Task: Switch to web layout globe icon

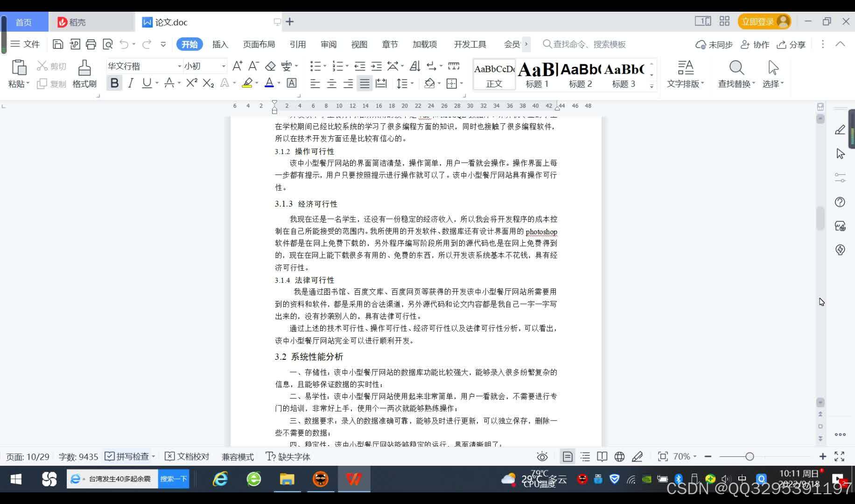Action: click(619, 457)
